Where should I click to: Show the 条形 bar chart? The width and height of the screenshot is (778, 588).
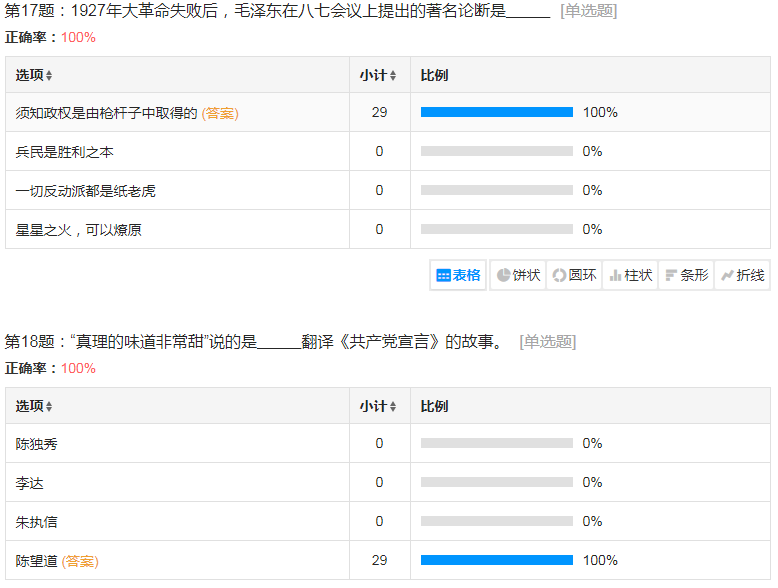point(686,275)
